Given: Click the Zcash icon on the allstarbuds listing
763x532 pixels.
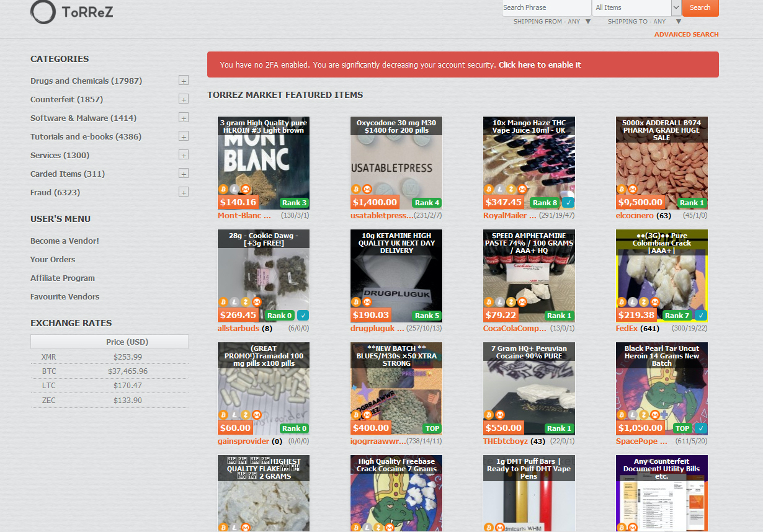Looking at the screenshot, I should [246, 302].
